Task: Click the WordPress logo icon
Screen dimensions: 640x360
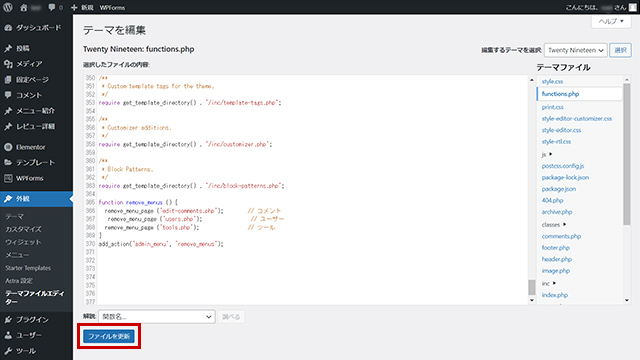Action: click(8, 7)
